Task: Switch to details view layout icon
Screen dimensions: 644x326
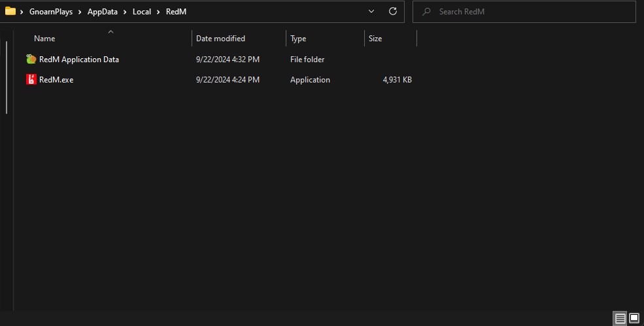Action: coord(620,318)
